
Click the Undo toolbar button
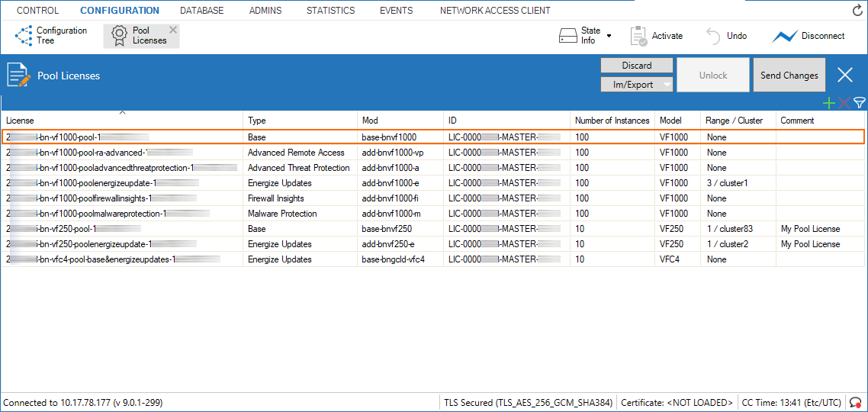727,36
